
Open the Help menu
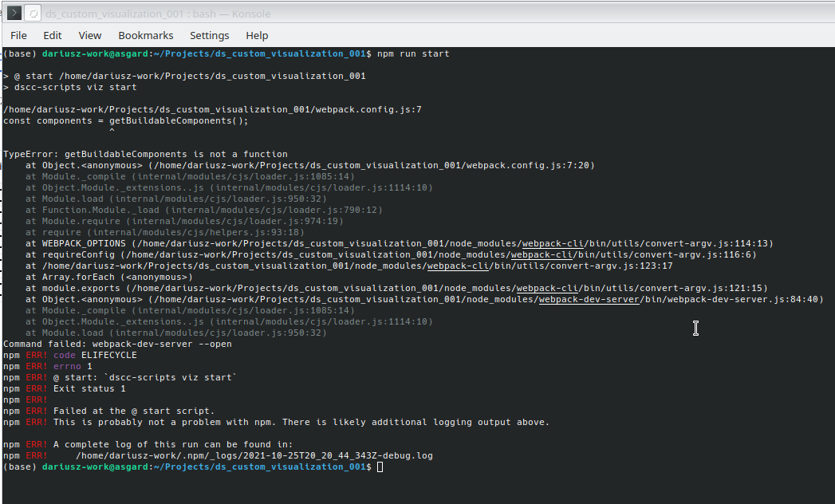tap(257, 35)
